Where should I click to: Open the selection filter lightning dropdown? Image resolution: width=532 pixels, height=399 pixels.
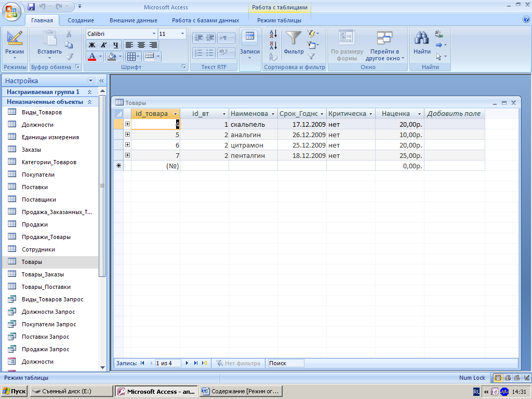tap(312, 34)
